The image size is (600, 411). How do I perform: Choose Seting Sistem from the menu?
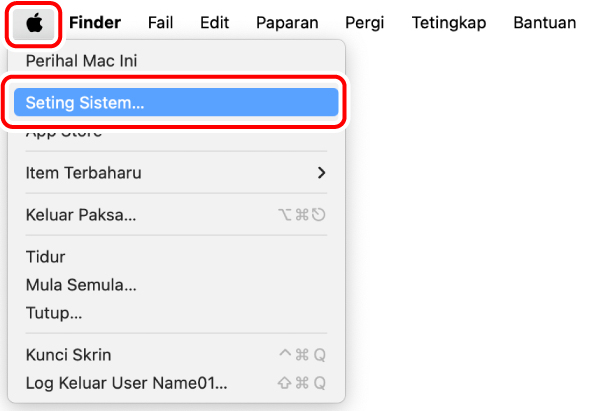[85, 103]
